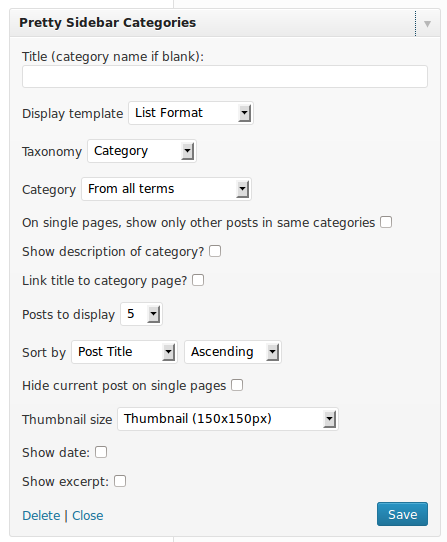
Task: Click the Delete link
Action: 41,515
